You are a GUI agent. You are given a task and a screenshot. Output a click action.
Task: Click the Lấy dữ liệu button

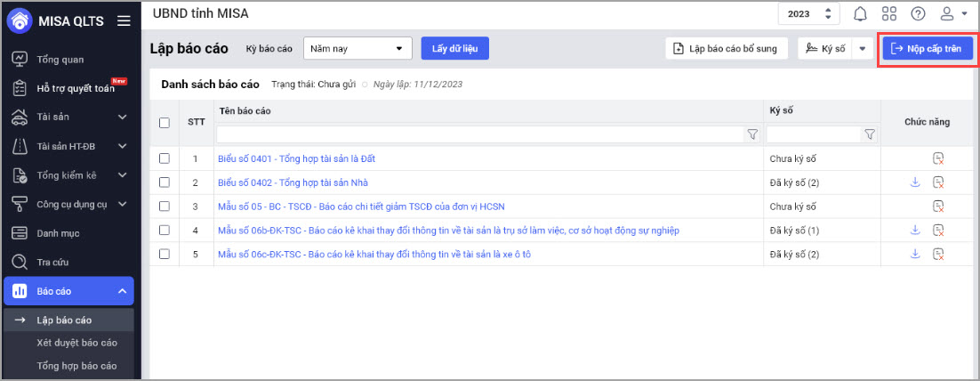coord(454,48)
